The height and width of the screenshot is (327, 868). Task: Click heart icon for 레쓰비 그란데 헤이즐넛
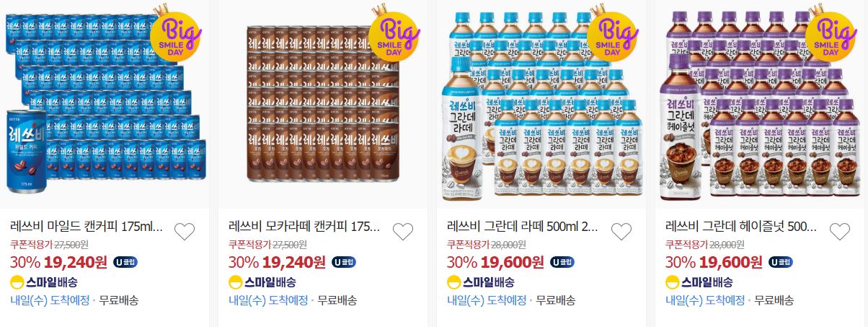840,231
